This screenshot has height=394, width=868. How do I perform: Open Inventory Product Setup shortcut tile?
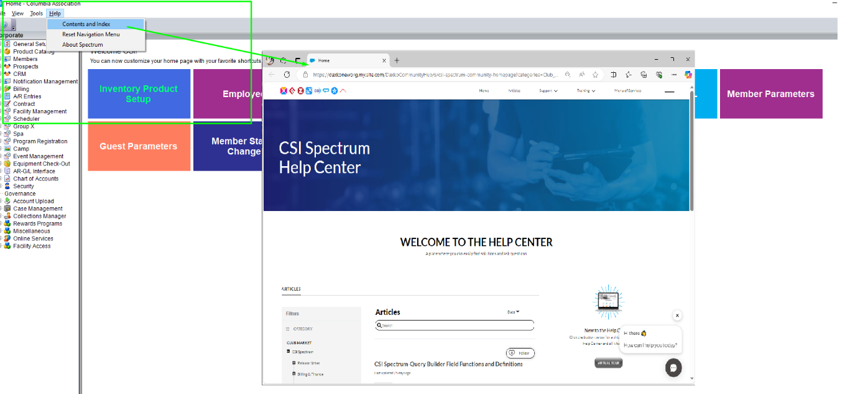coord(139,94)
